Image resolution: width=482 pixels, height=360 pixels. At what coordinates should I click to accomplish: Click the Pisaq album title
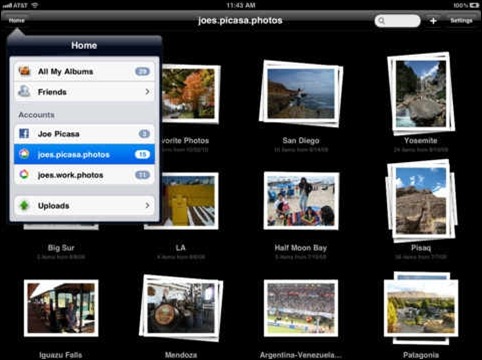(421, 248)
